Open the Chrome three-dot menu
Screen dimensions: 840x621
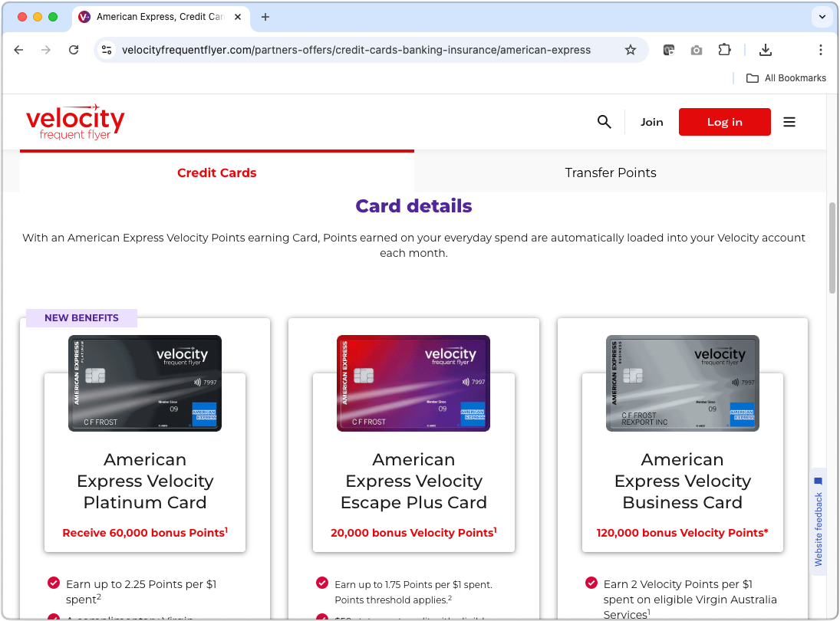(x=821, y=50)
